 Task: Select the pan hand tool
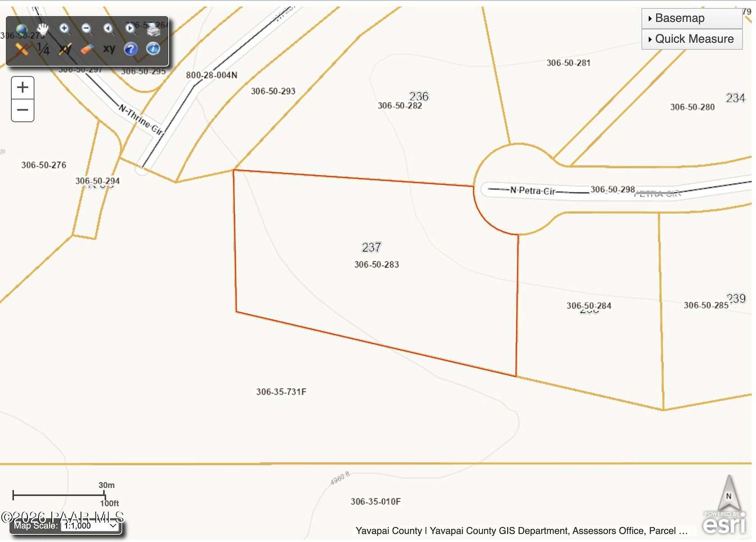pyautogui.click(x=43, y=28)
